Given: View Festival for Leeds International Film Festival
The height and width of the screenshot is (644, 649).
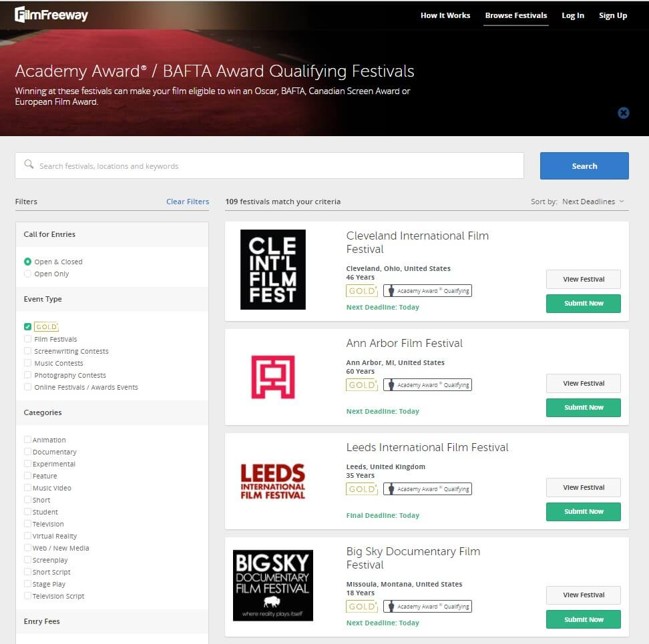Looking at the screenshot, I should click(584, 488).
